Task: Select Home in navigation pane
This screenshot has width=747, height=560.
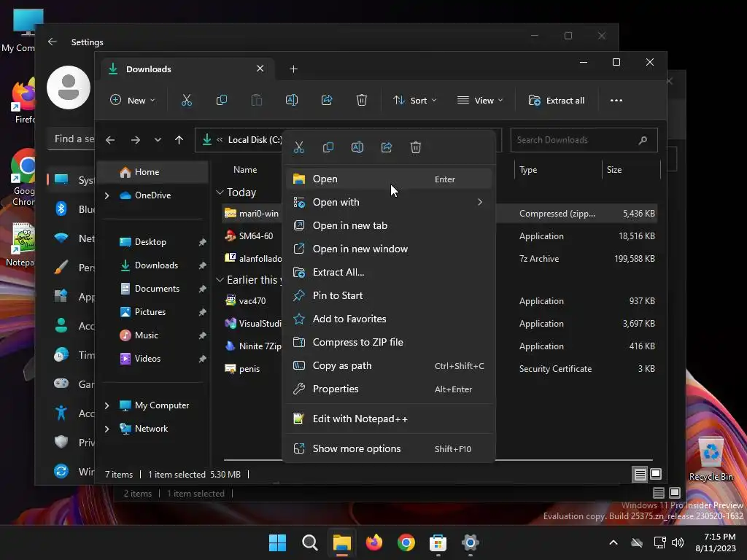Action: (152, 172)
